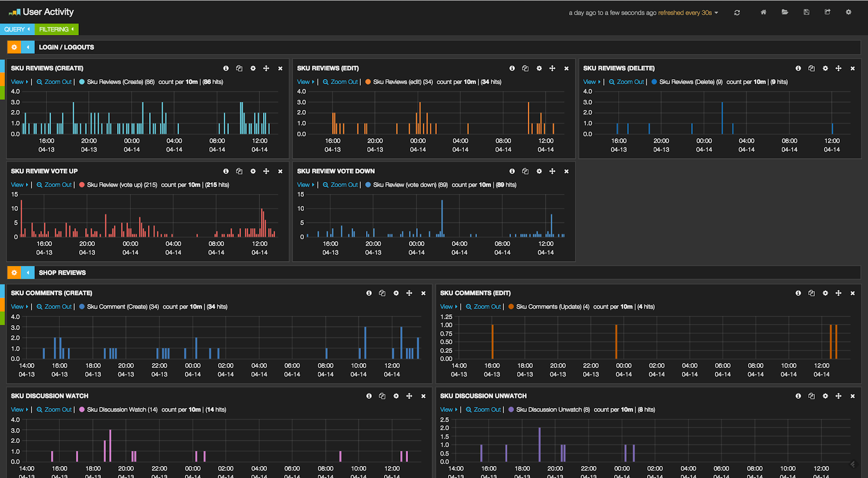Open dashboard settings gear in top bar

tap(848, 12)
